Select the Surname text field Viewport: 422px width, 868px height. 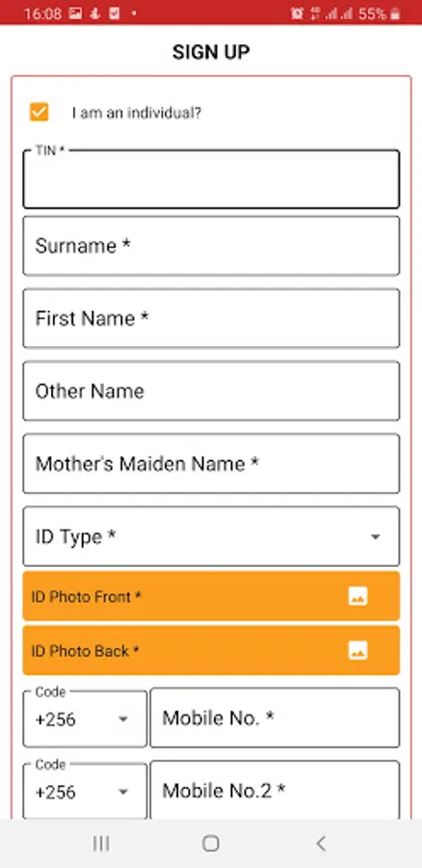click(211, 246)
